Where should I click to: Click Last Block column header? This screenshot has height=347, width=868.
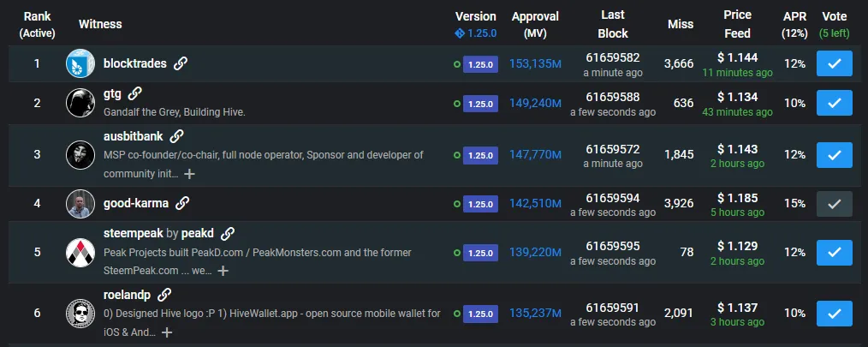pos(613,24)
